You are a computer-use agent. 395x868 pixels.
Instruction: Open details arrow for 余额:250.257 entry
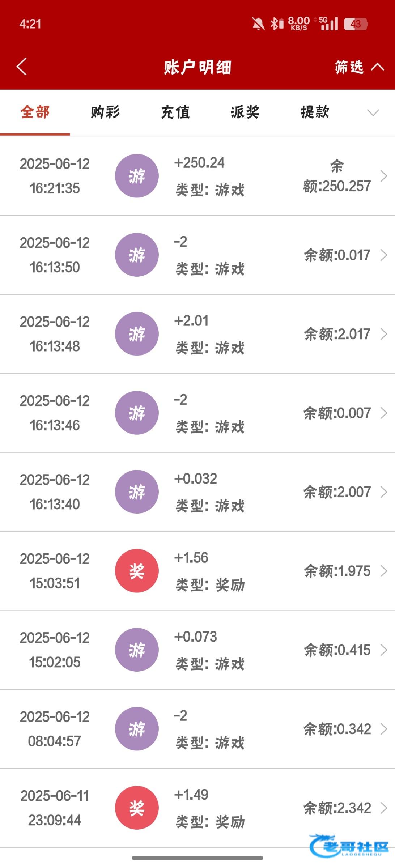click(384, 176)
